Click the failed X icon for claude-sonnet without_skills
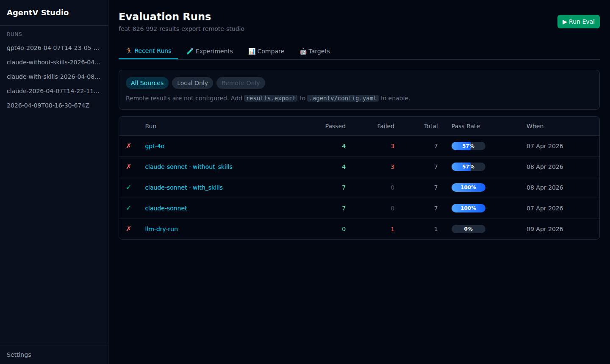Image resolution: width=610 pixels, height=364 pixels. pyautogui.click(x=129, y=167)
